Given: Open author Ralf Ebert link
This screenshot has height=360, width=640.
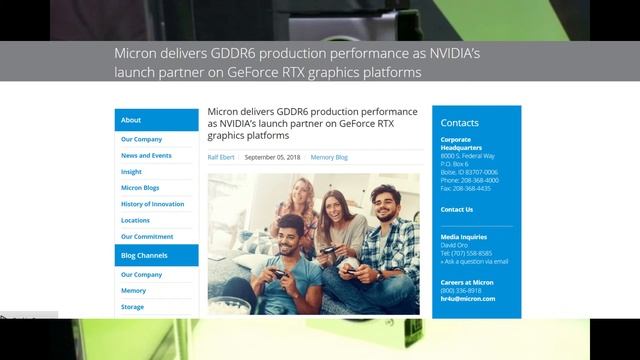Looking at the screenshot, I should point(221,157).
